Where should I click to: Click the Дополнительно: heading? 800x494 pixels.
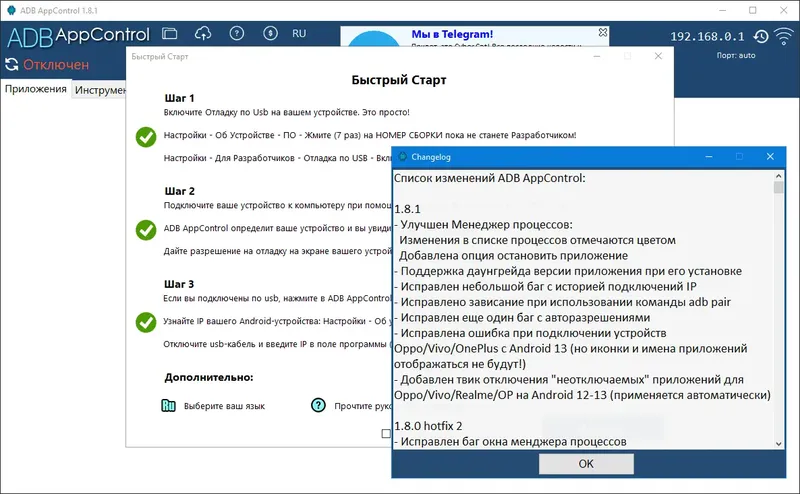[209, 377]
